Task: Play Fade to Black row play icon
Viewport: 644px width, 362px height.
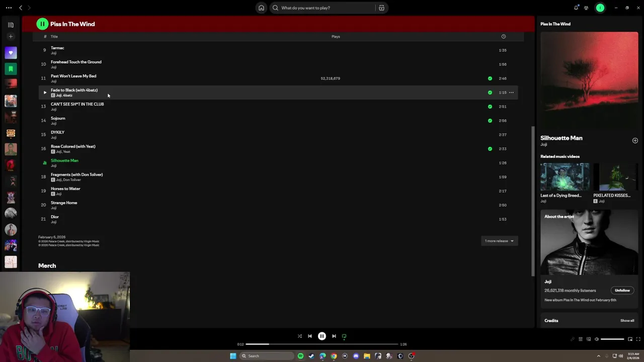Action: point(45,93)
